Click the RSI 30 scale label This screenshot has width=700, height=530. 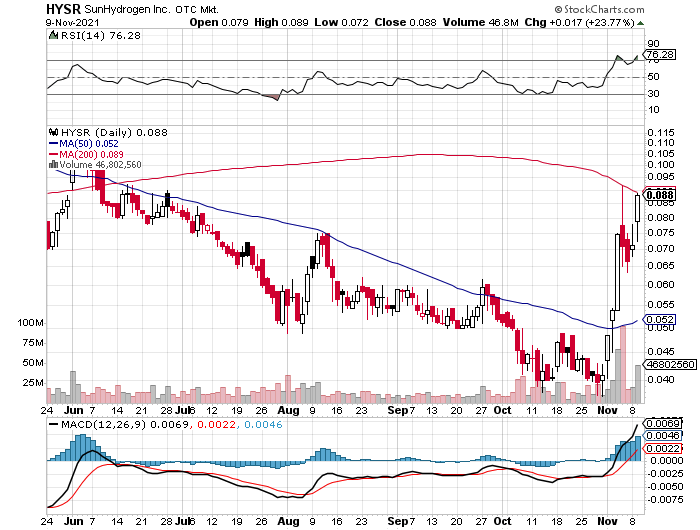coord(653,93)
